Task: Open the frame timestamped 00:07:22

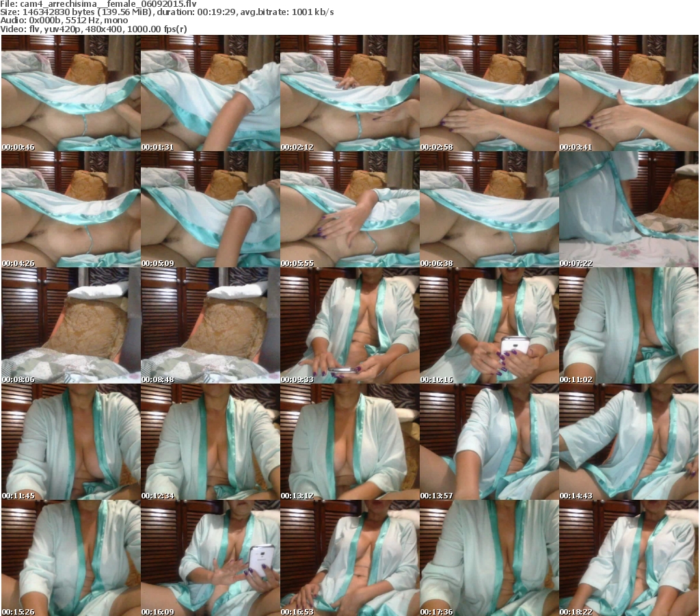Action: click(629, 209)
